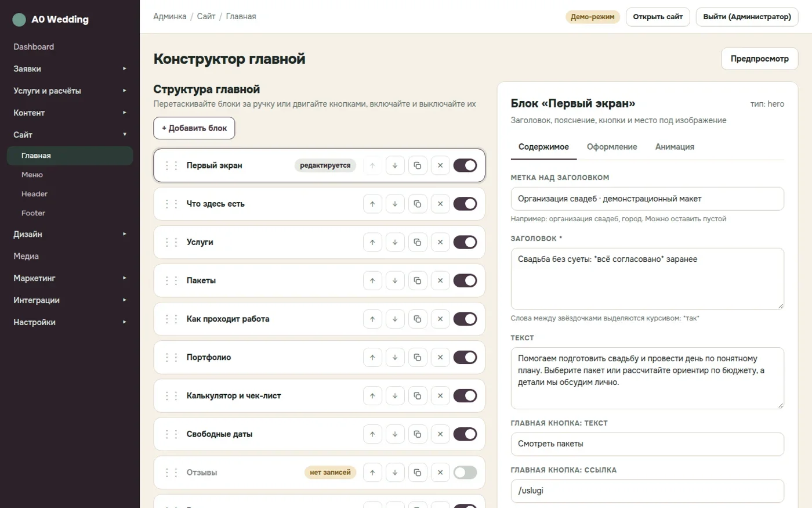Screen dimensions: 812x508
Task: Expand the Услуги и расчёты sidebar section
Action: 70,91
